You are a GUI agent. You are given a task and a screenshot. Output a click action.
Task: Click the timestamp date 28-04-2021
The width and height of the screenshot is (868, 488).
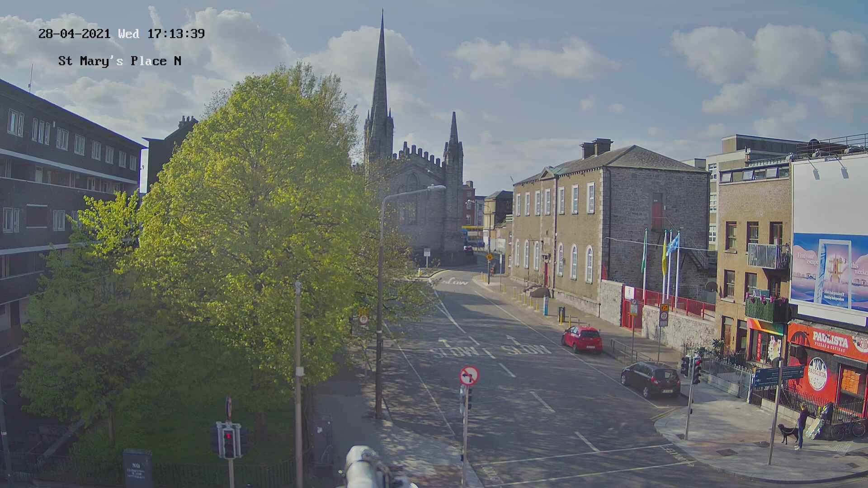tap(74, 34)
